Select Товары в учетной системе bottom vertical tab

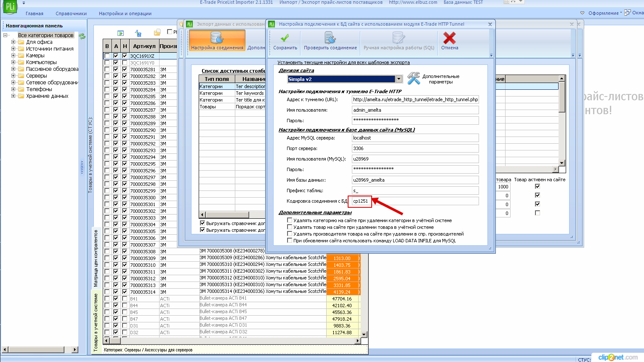tap(96, 322)
